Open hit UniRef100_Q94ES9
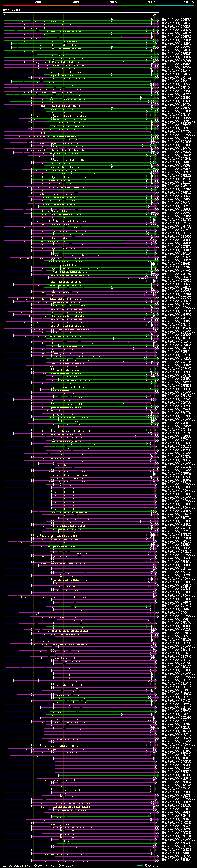The height and width of the screenshot is (868, 197). tap(177, 20)
